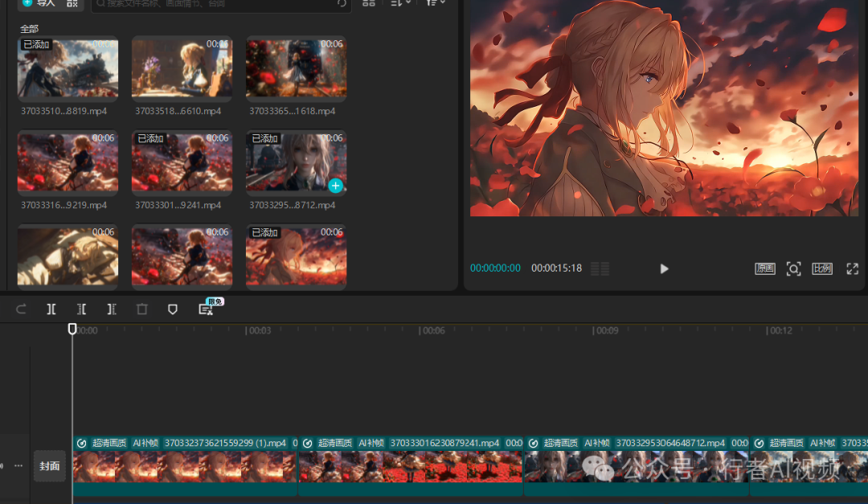Split the clip at the playhead
Screen dimensions: 868x504
click(51, 309)
